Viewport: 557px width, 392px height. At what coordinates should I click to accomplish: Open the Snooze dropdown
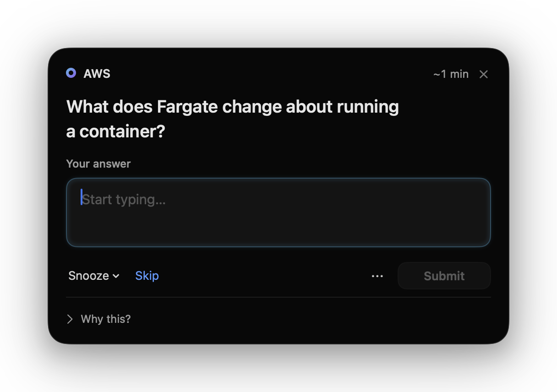coord(94,276)
